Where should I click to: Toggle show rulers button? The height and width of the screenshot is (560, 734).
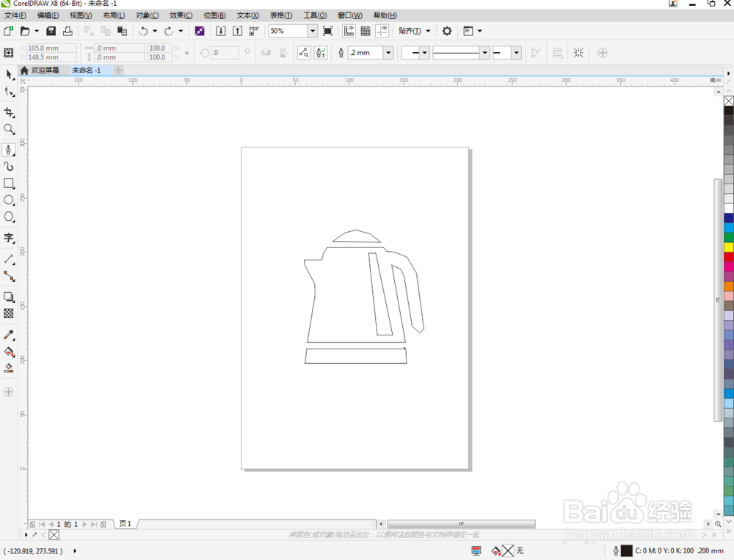click(x=349, y=31)
